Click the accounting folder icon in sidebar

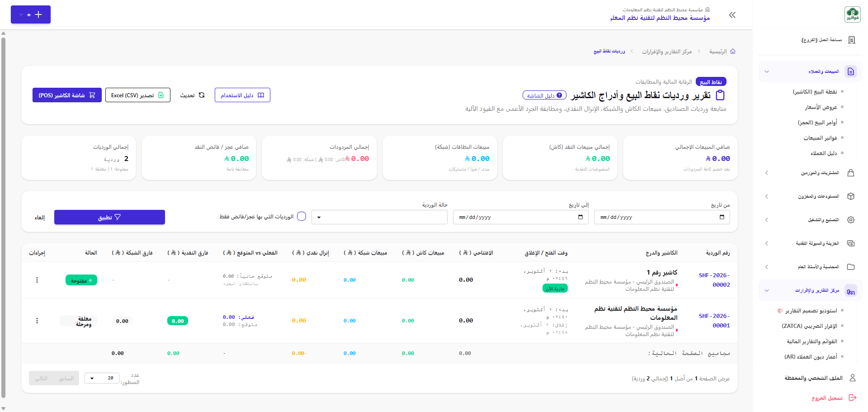click(851, 267)
